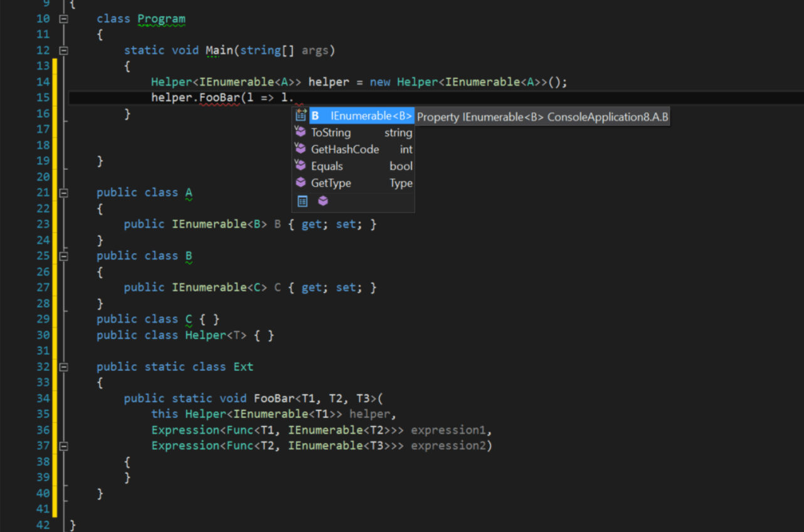Click line number 15 in the margin
This screenshot has width=804, height=532.
click(43, 97)
